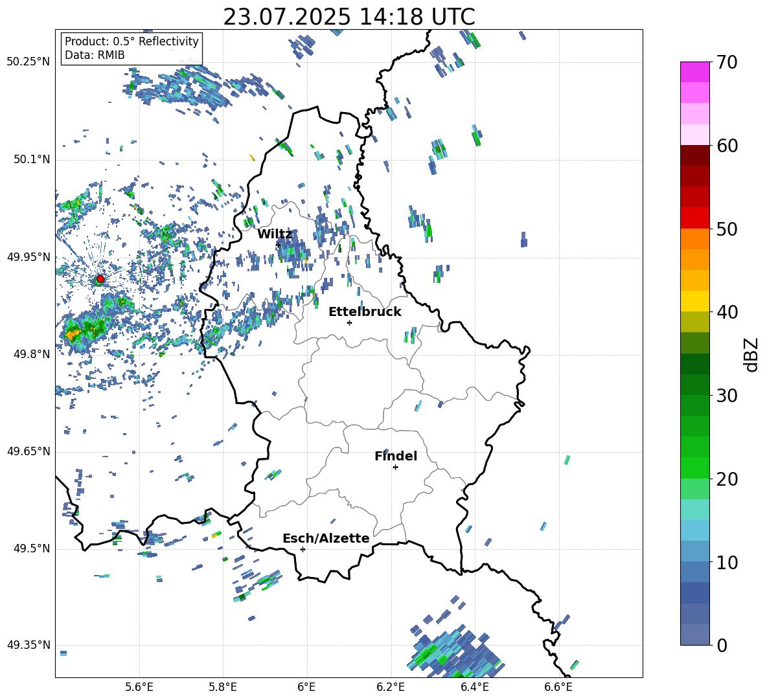Click the 5.8°E longitude label
The image size is (767, 700).
coord(223,687)
